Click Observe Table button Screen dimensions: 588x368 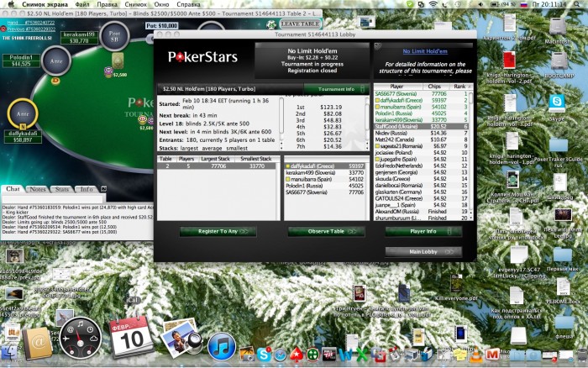(326, 231)
